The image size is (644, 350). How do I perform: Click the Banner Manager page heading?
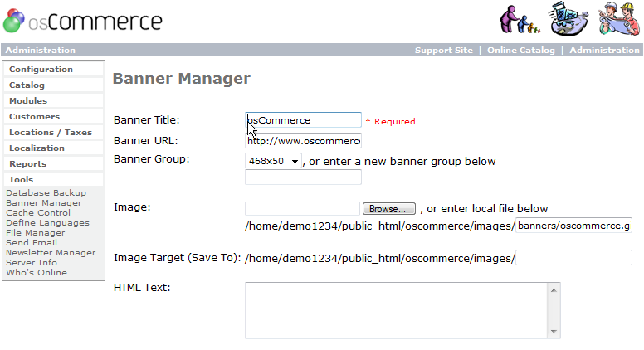(x=182, y=78)
